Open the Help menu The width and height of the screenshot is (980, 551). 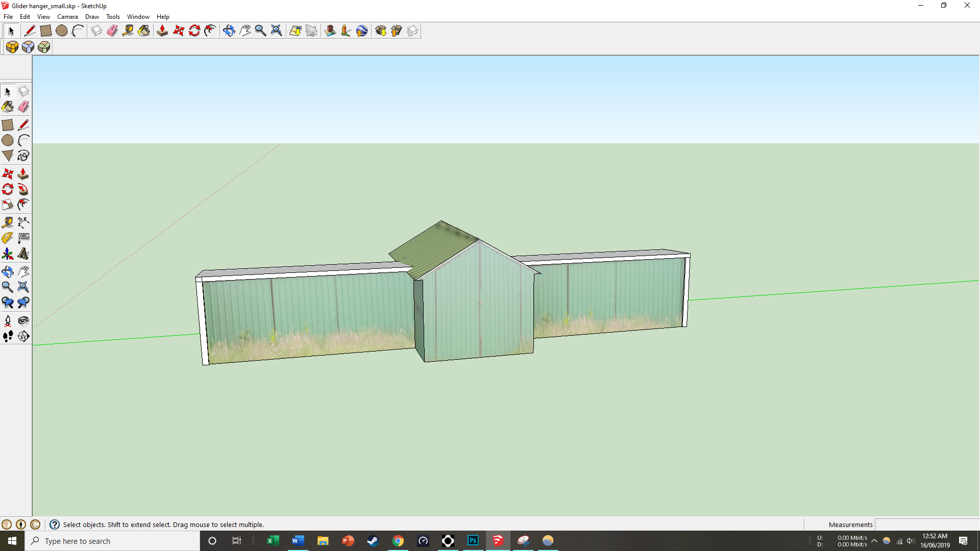coord(163,17)
